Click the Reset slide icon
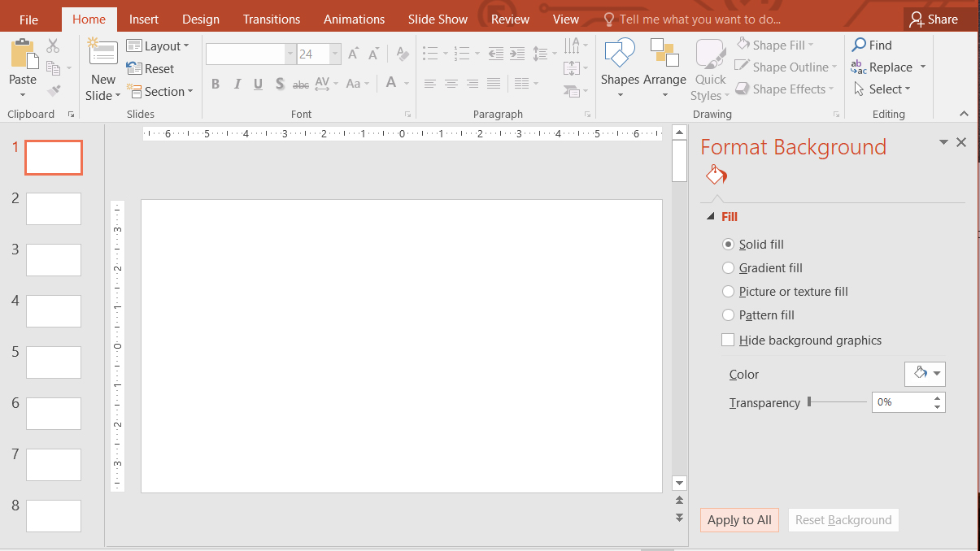This screenshot has width=980, height=551. click(x=134, y=69)
